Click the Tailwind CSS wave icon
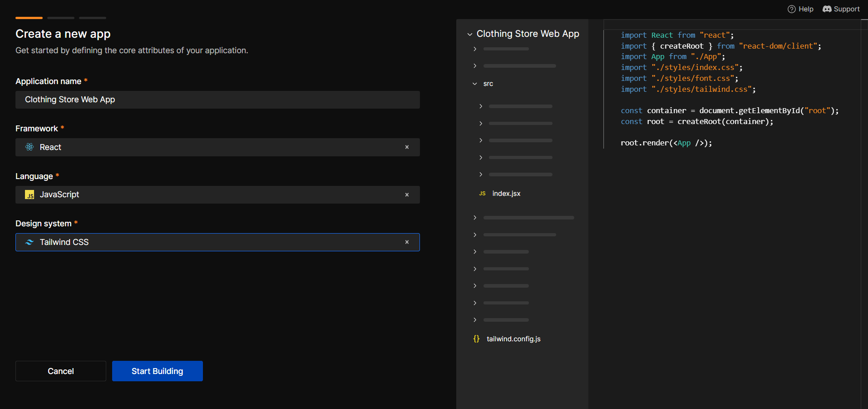 coord(30,242)
